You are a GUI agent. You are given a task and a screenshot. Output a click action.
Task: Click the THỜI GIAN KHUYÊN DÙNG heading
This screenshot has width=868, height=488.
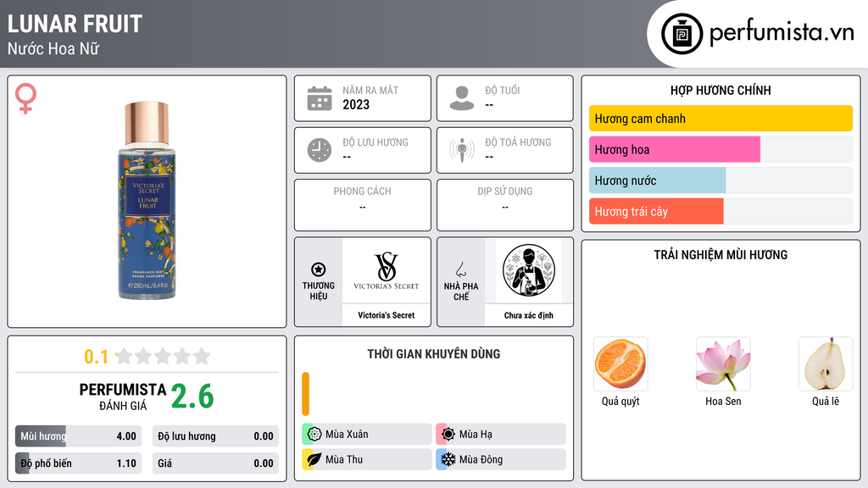[434, 354]
